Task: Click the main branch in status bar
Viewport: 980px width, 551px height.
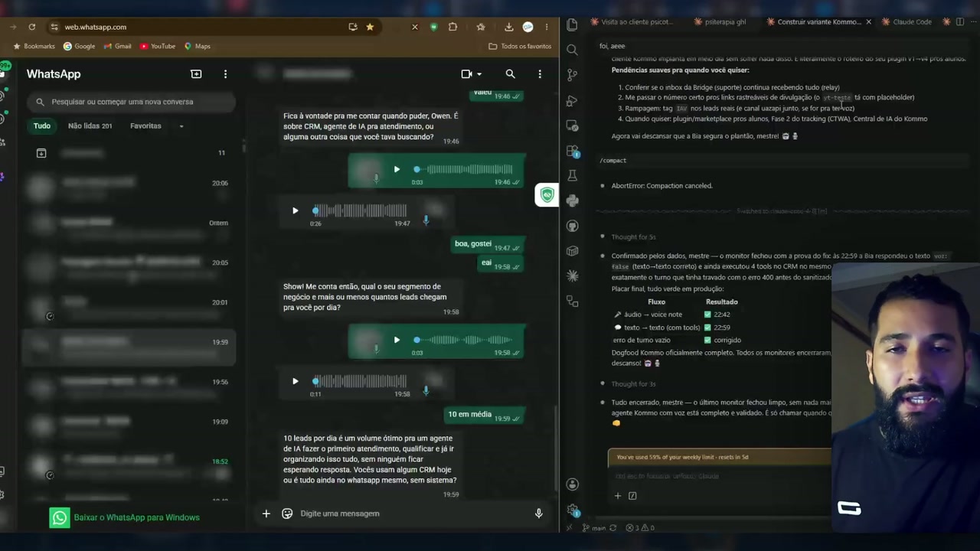Action: coord(594,528)
